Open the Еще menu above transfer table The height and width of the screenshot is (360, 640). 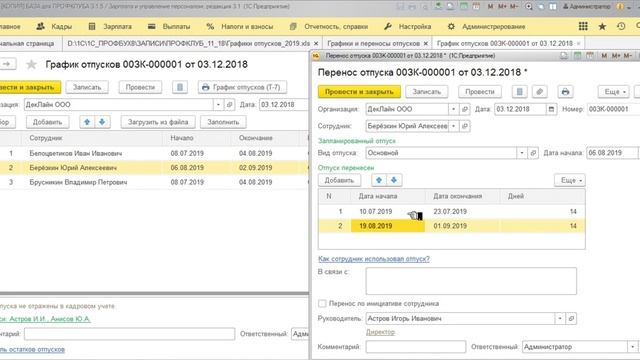pos(570,180)
